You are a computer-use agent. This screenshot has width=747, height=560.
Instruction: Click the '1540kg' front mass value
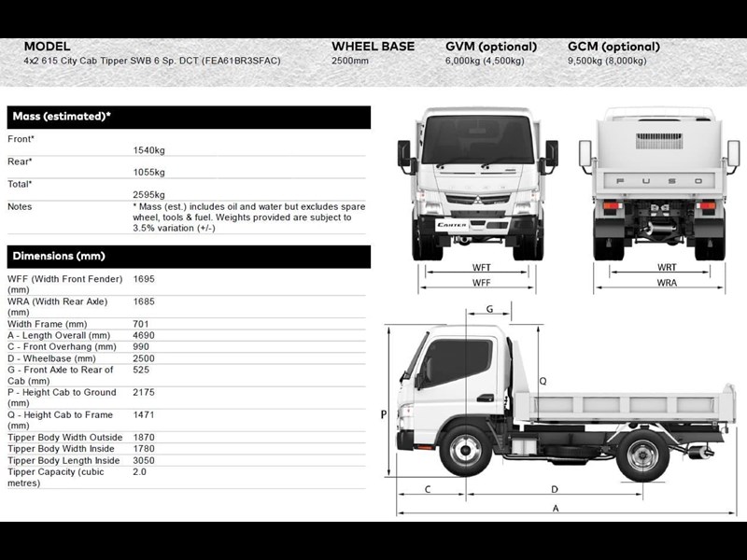point(149,150)
